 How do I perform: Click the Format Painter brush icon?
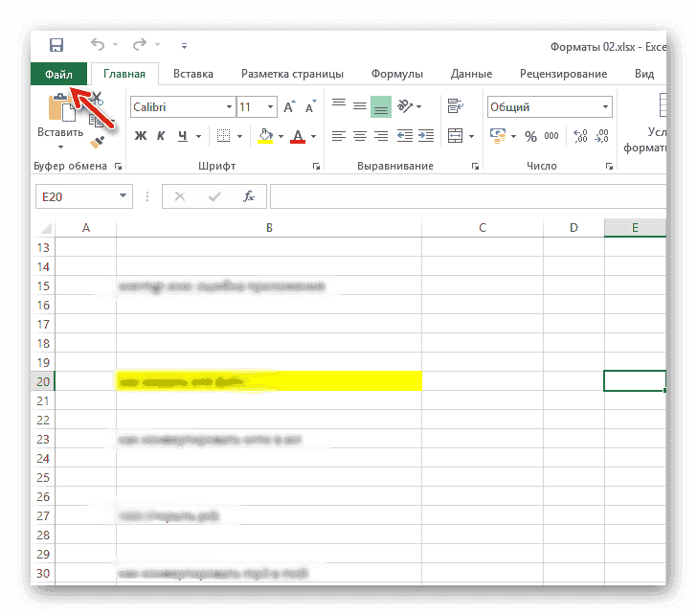coord(97,143)
